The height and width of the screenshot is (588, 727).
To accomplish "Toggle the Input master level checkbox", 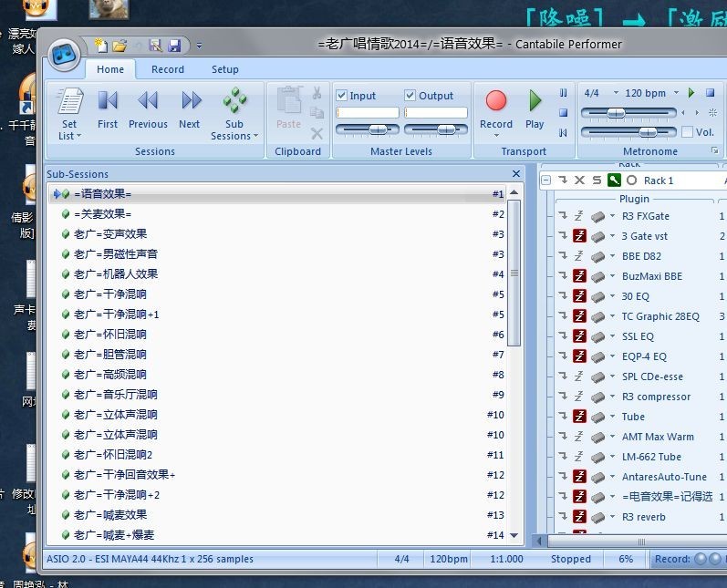I will pos(342,96).
